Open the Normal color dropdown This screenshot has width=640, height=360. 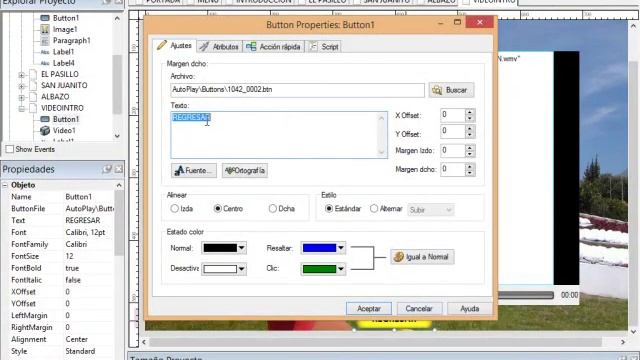tap(242, 248)
